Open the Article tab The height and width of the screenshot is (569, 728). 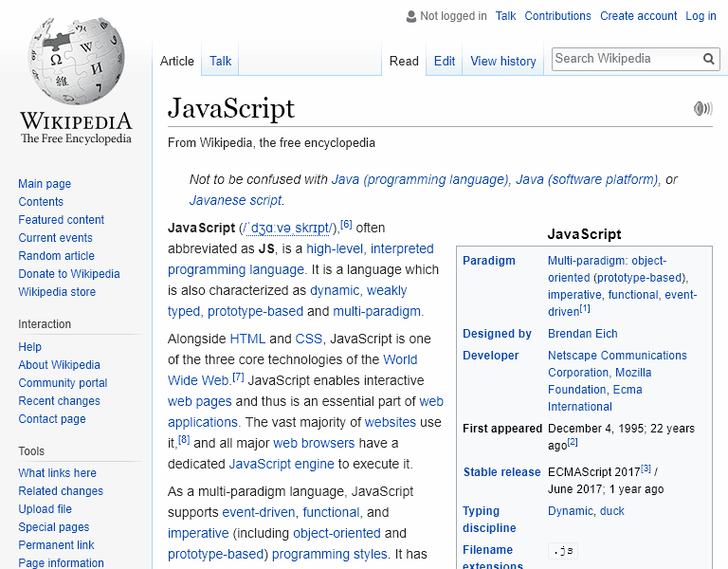tap(177, 61)
